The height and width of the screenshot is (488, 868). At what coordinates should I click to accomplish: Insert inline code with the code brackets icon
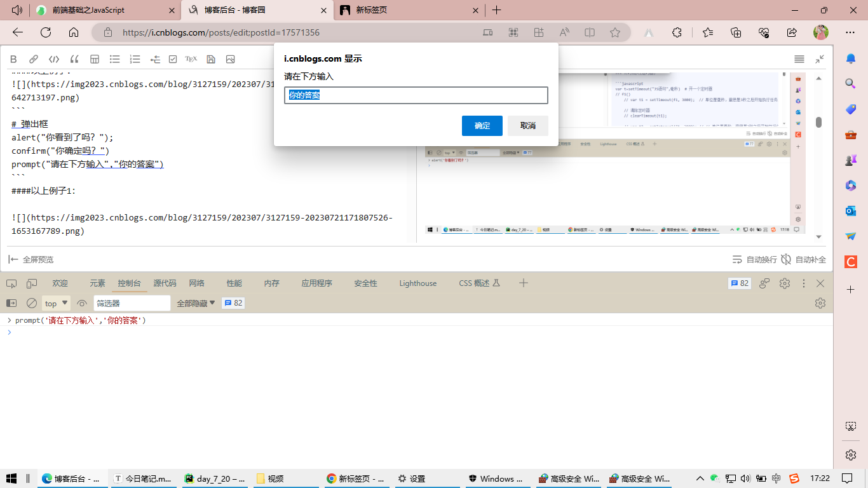click(x=54, y=59)
